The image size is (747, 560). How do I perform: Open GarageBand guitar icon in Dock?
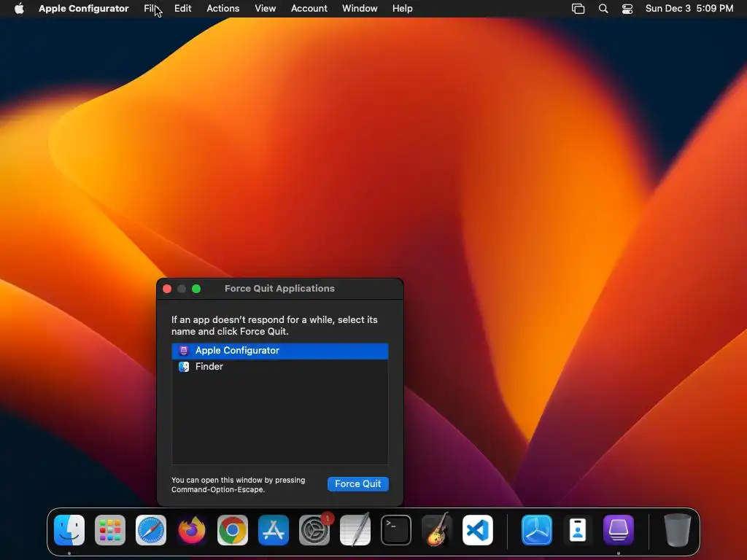point(437,530)
